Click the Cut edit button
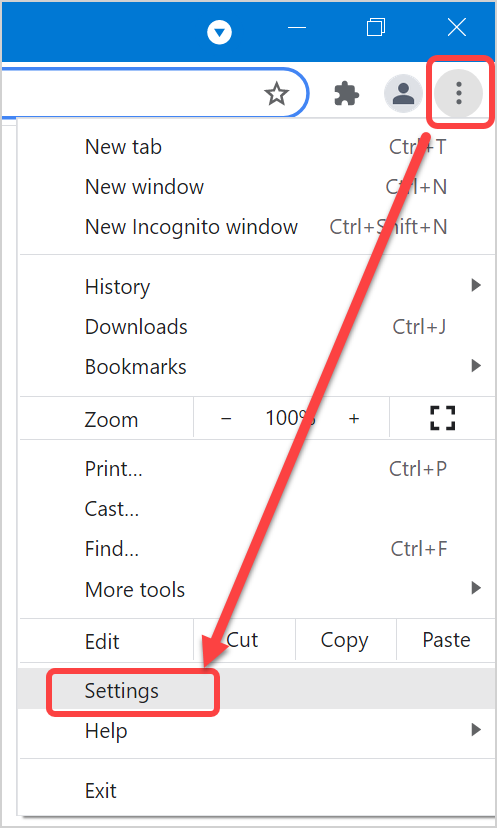 pos(244,641)
